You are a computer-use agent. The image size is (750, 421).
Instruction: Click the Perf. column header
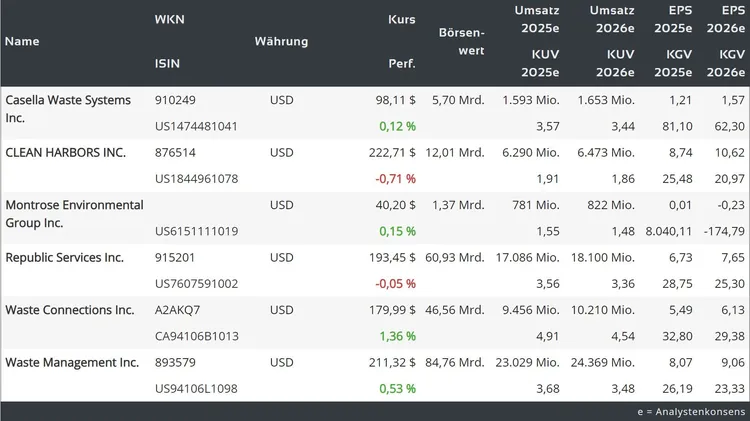[402, 63]
